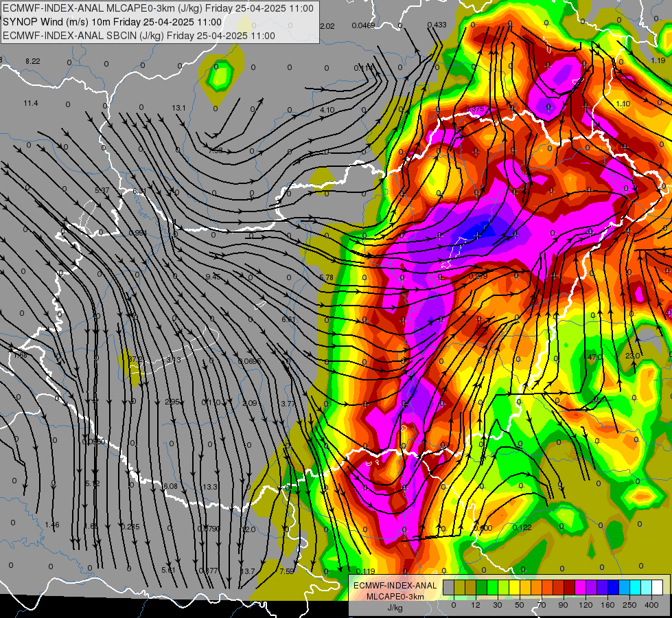Click the '13.7' map value
672x618 pixels.
(x=248, y=571)
